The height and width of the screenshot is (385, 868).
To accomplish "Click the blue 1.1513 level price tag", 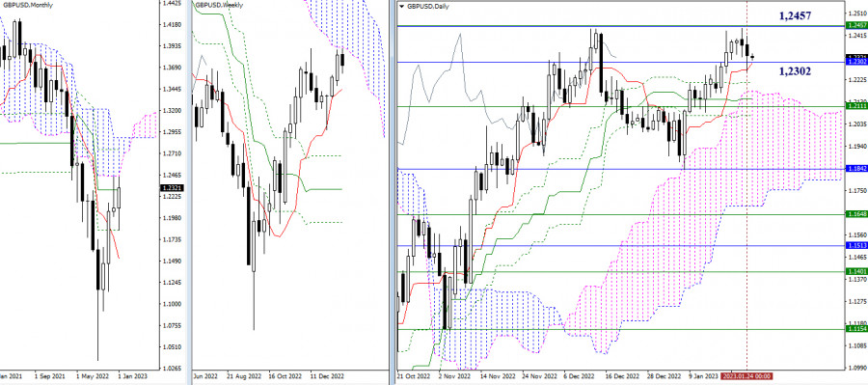I will (857, 245).
